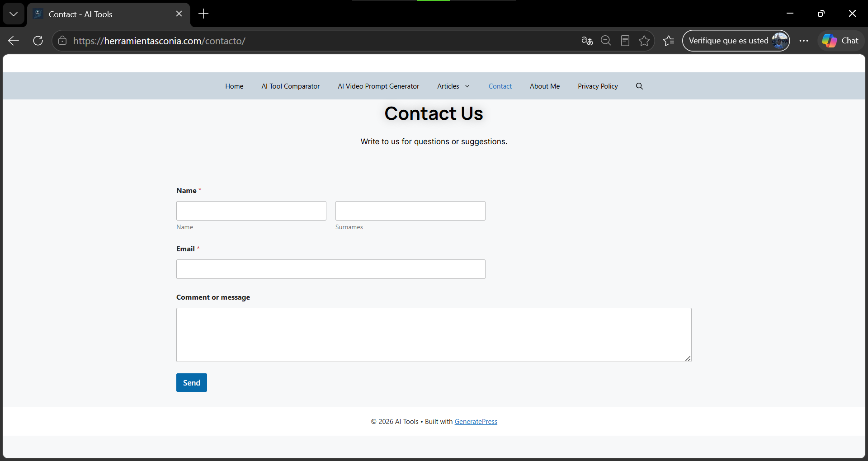Viewport: 868px width, 461px height.
Task: Restore down the browser window
Action: tap(821, 14)
